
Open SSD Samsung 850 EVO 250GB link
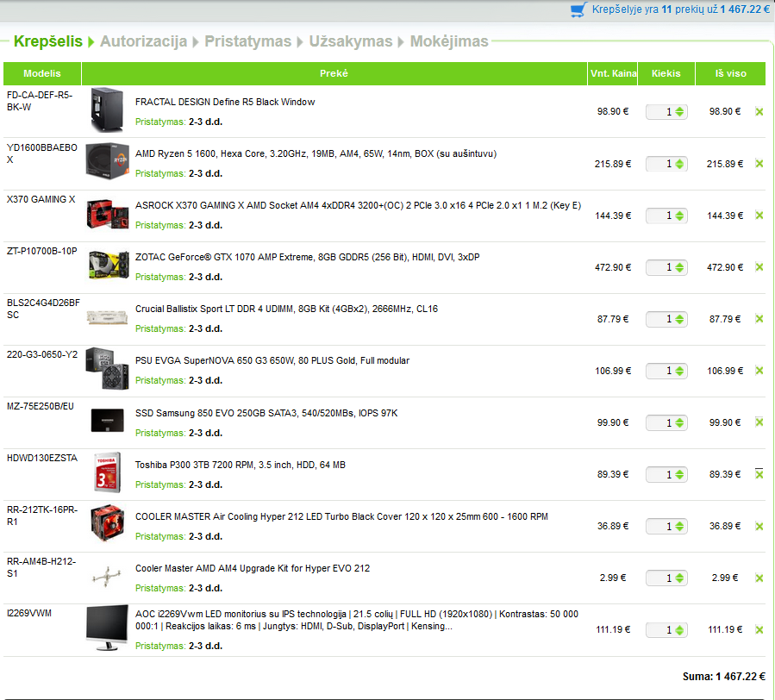coord(266,413)
